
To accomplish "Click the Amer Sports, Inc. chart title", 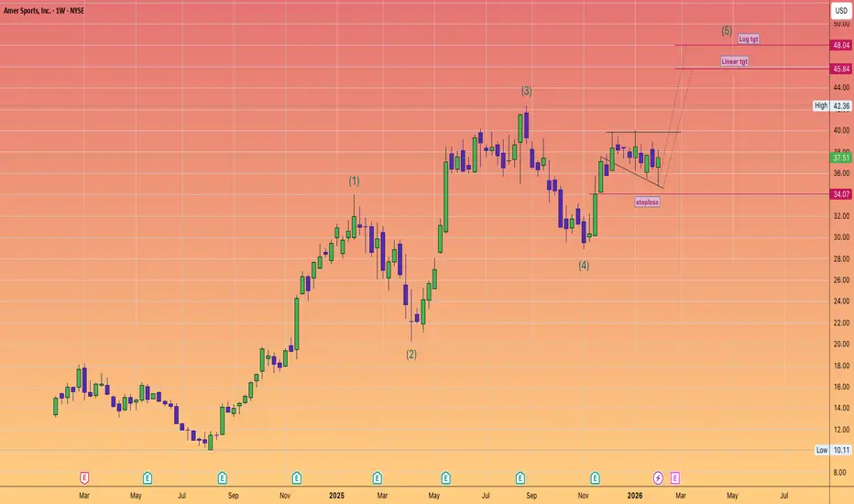I will pos(44,10).
